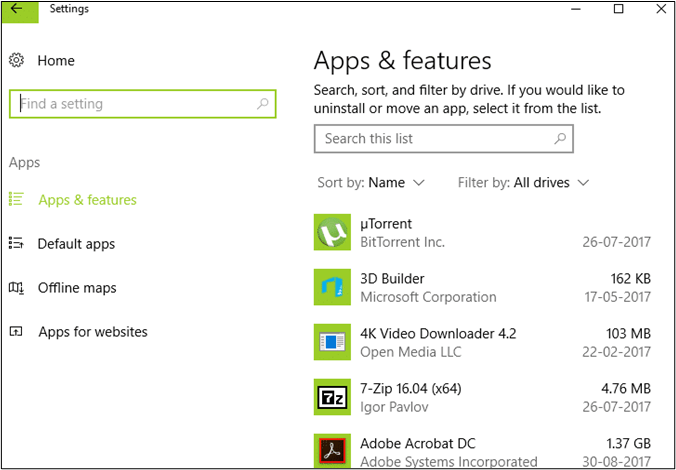Click the Offline maps icon
The image size is (676, 470).
coord(16,288)
